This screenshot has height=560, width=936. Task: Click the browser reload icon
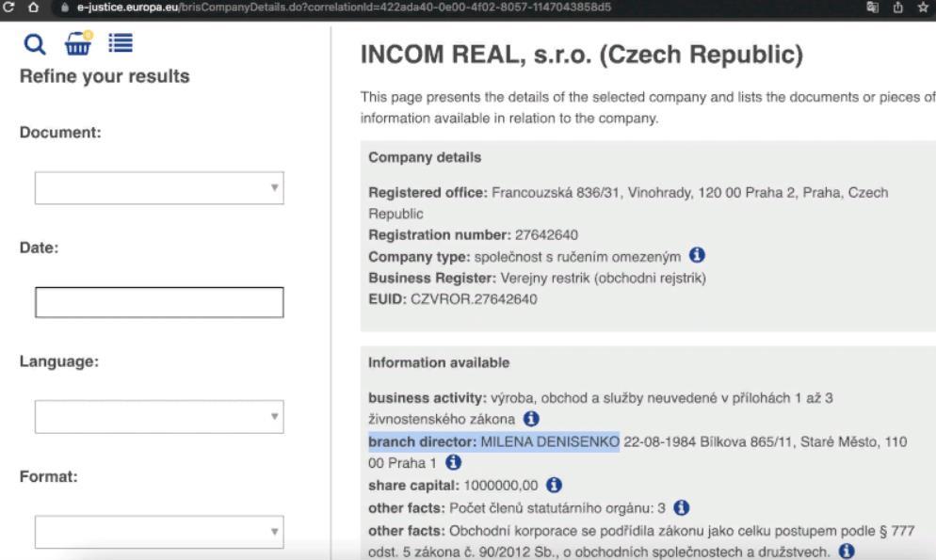(8, 8)
